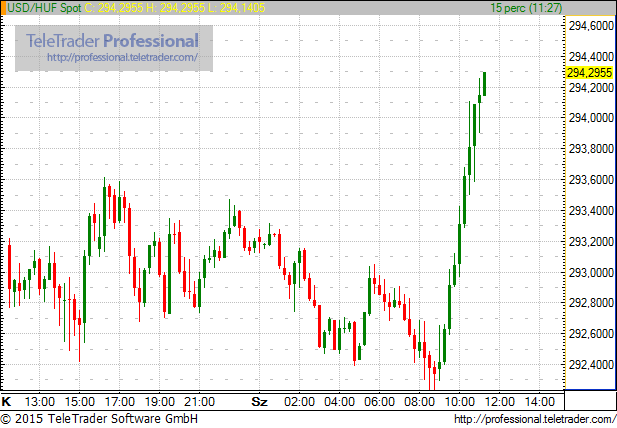The image size is (617, 428).
Task: Click the 292,8000 price axis label
Action: (x=591, y=303)
